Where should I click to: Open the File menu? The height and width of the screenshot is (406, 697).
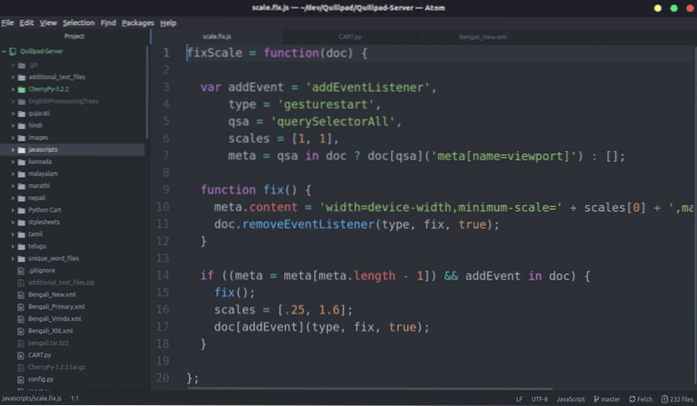point(8,23)
